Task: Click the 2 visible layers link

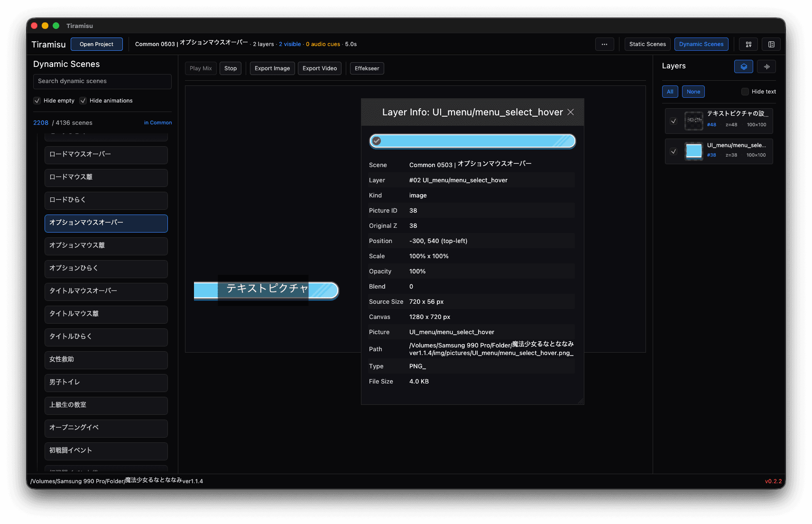Action: [x=290, y=44]
